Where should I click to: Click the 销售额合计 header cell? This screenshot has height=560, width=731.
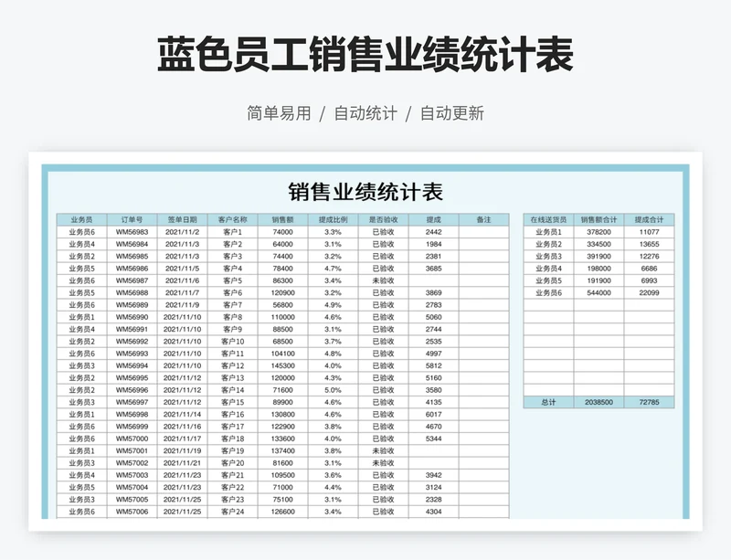click(x=599, y=219)
